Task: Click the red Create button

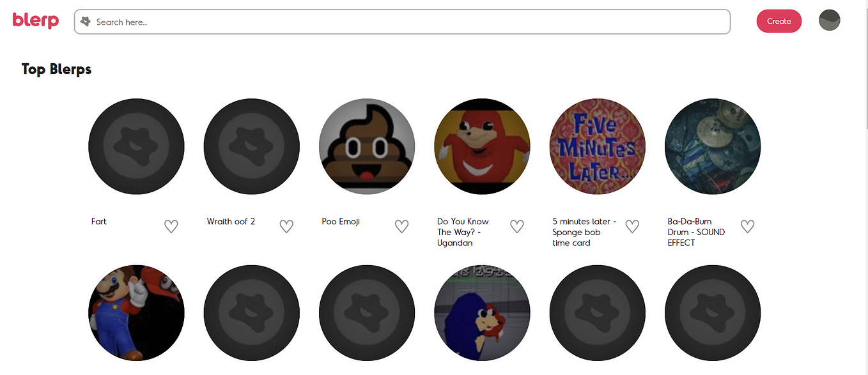Action: click(x=779, y=21)
